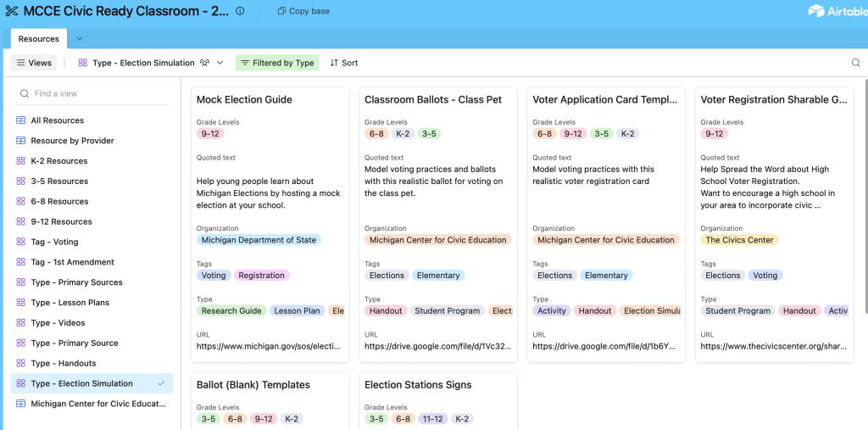868x430 pixels.
Task: Click grid icon beside All Resources view
Action: pos(21,120)
